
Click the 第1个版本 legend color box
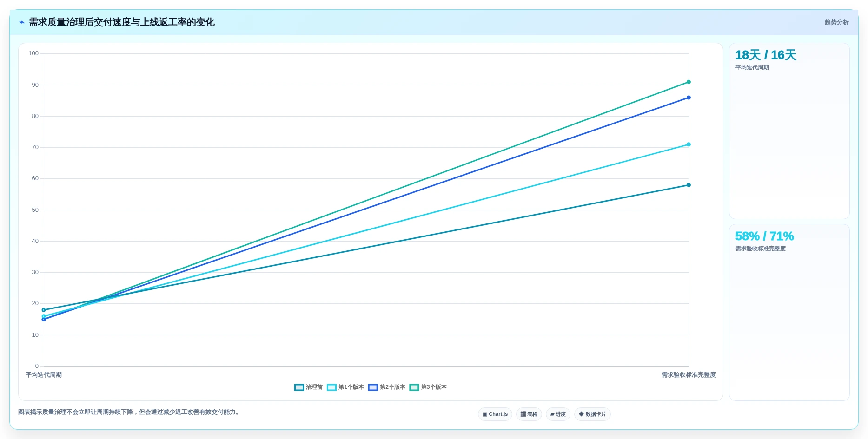(x=331, y=387)
